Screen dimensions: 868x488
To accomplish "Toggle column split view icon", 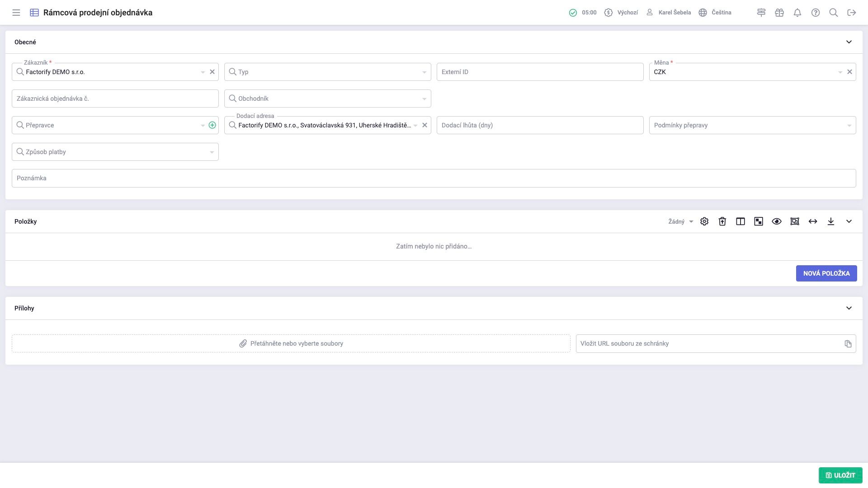I will [x=740, y=221].
